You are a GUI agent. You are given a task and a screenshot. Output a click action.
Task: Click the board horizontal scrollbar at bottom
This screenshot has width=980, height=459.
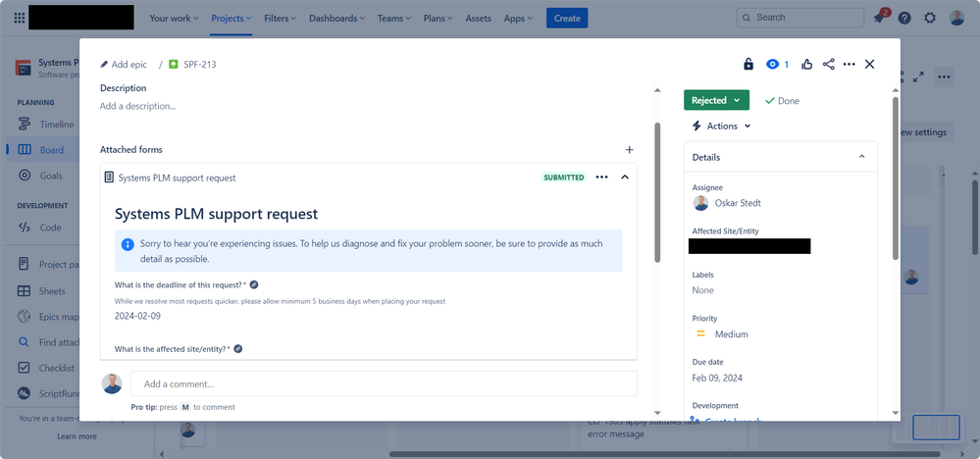click(665, 454)
